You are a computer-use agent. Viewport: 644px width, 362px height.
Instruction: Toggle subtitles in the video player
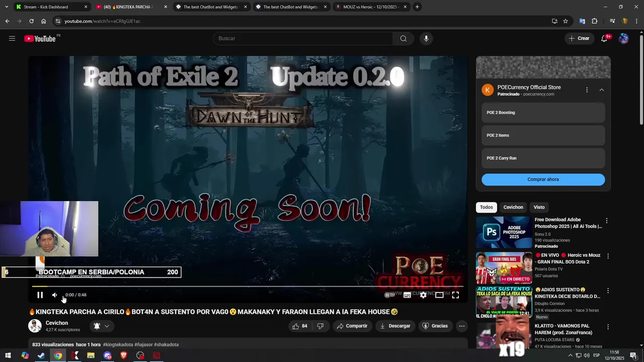pyautogui.click(x=407, y=295)
